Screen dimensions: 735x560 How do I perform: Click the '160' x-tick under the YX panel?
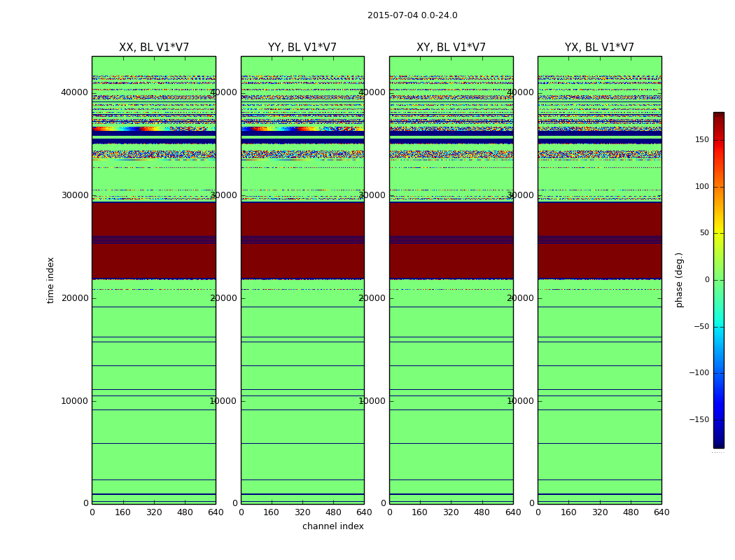(x=568, y=512)
